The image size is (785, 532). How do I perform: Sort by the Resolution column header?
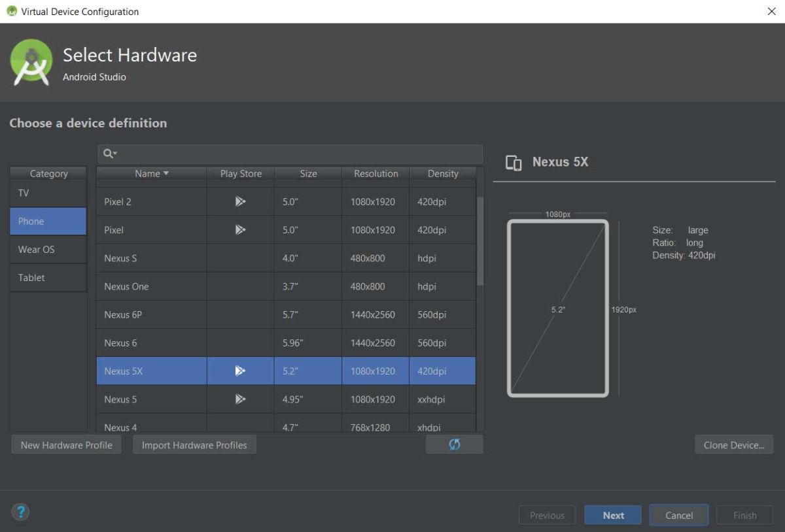[376, 173]
